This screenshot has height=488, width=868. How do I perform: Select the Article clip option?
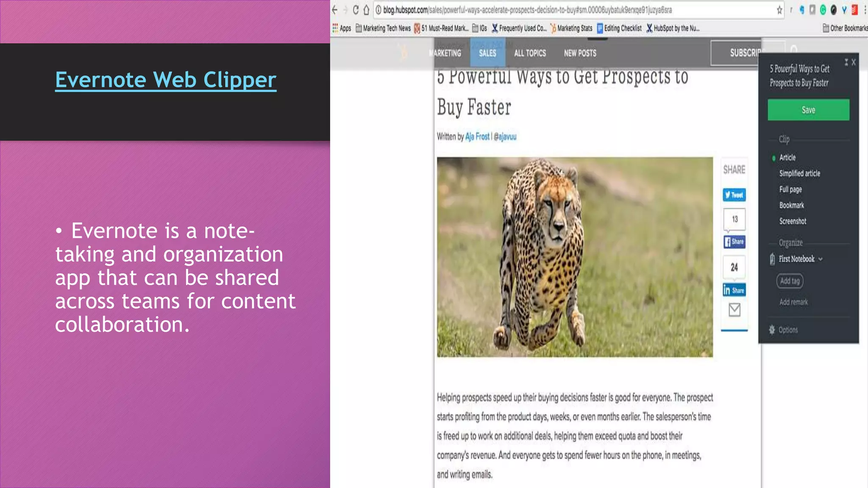(x=787, y=158)
